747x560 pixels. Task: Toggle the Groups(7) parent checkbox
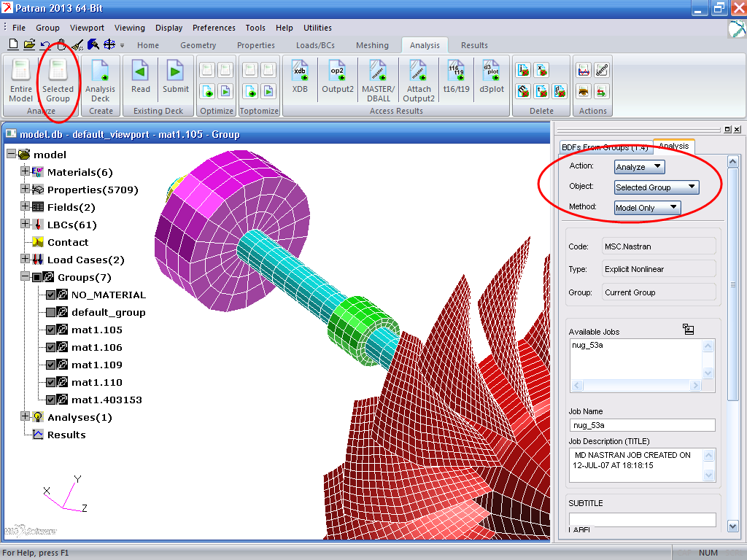pyautogui.click(x=36, y=277)
